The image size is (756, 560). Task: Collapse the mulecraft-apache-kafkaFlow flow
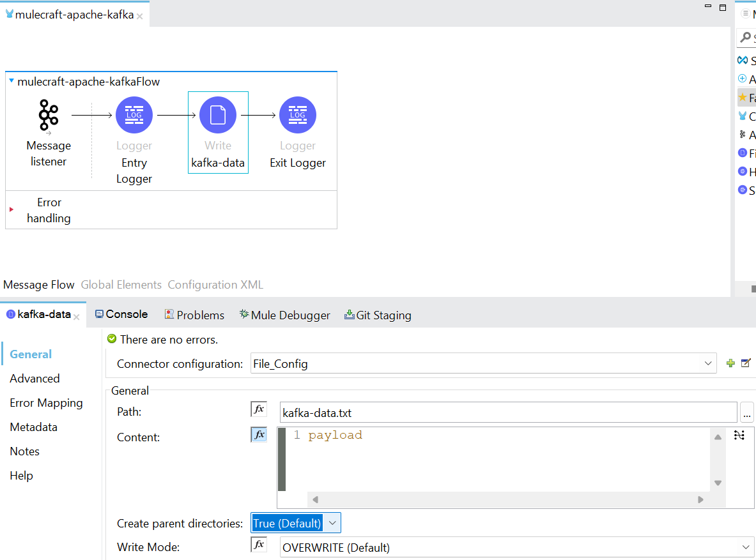(x=12, y=81)
